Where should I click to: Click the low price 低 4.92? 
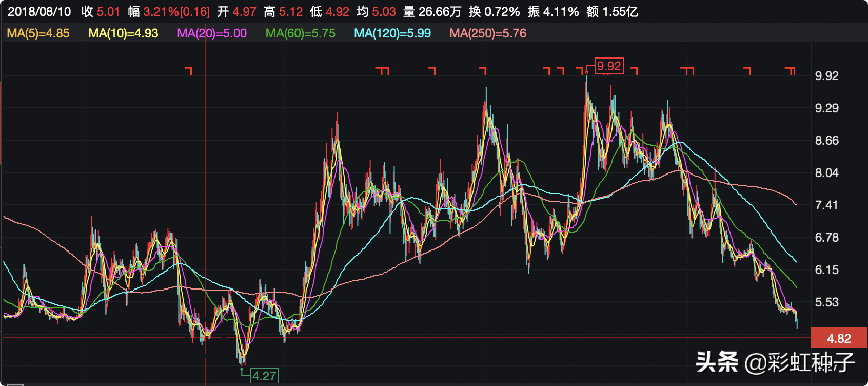330,12
